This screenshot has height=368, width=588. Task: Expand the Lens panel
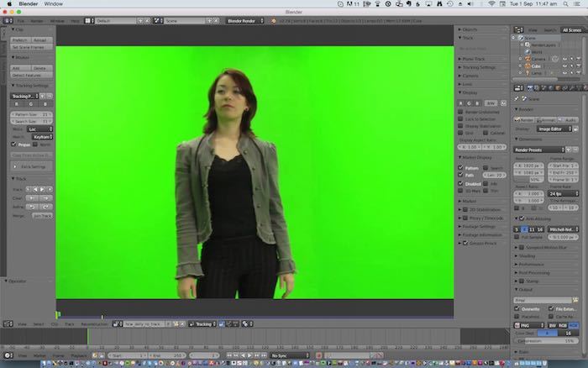[x=467, y=84]
